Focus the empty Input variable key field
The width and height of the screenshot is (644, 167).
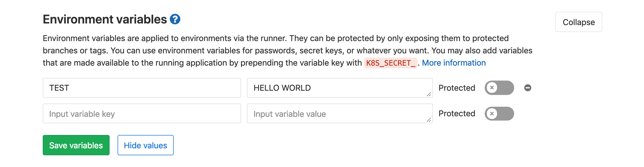pos(142,114)
